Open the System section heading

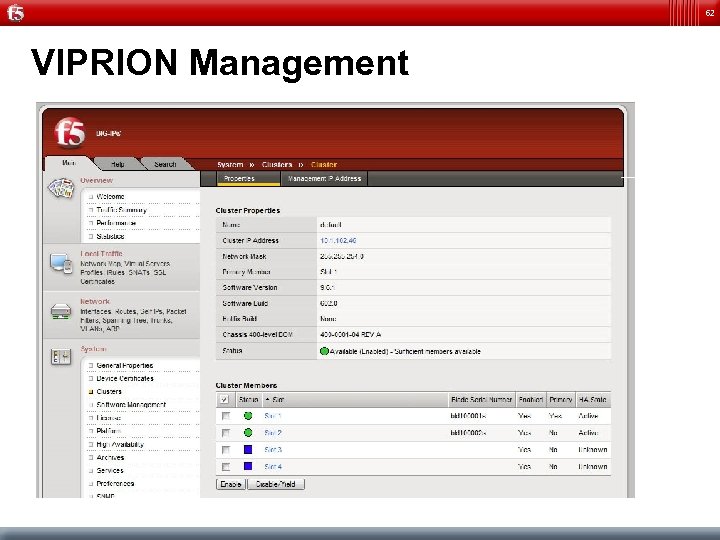tap(93, 349)
